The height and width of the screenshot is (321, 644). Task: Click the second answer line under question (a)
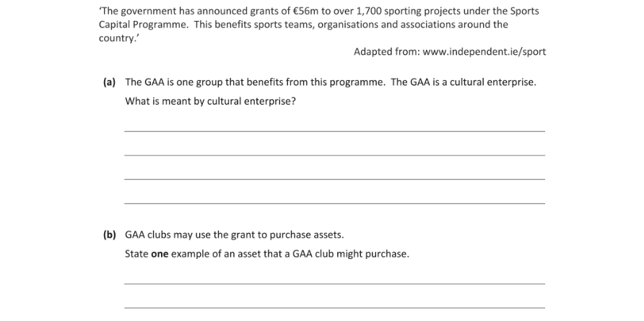tap(335, 155)
